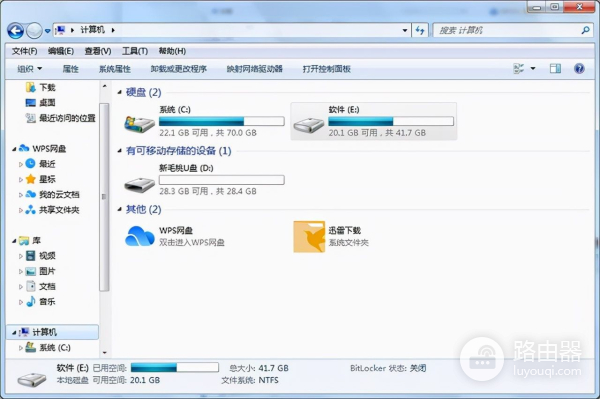Open the 组织 dropdown menu
This screenshot has height=399, width=600.
[x=30, y=69]
